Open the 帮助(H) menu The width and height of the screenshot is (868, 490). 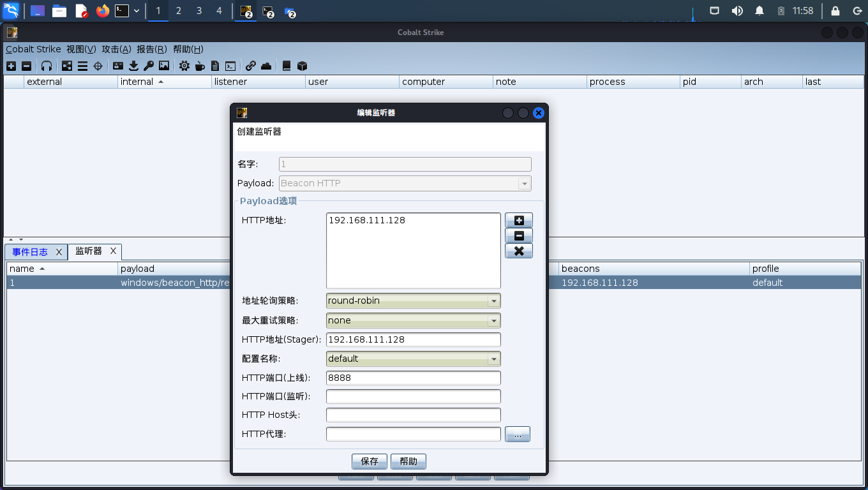tap(188, 49)
